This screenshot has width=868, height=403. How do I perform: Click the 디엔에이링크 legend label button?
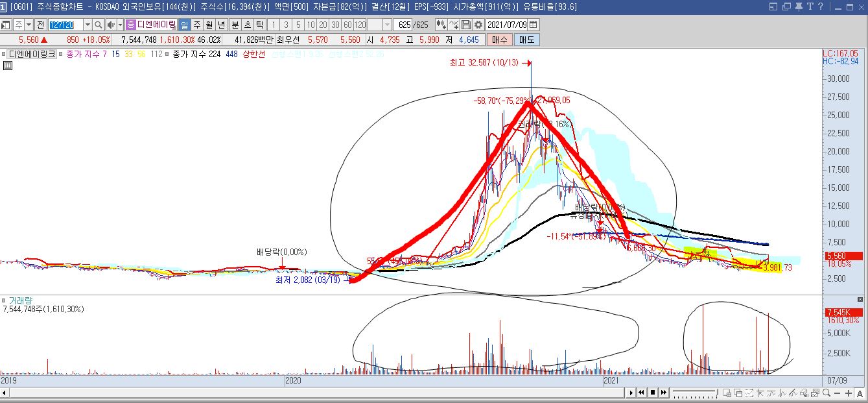coord(30,55)
